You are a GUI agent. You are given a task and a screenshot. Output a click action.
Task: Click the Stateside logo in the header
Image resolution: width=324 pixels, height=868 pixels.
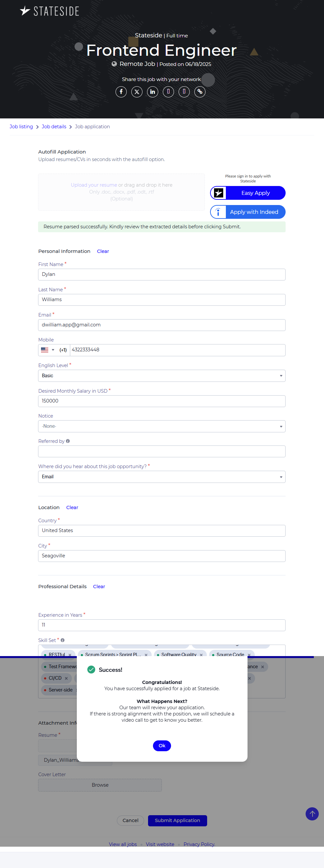[50, 11]
